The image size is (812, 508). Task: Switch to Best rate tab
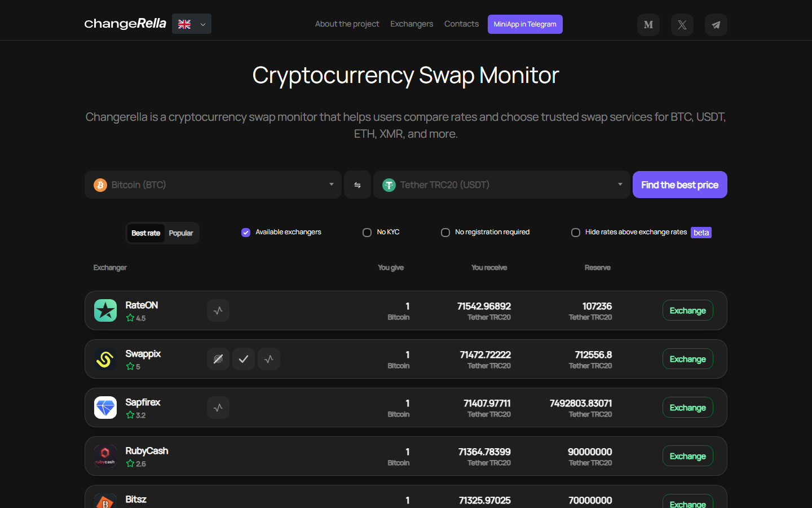tap(146, 233)
